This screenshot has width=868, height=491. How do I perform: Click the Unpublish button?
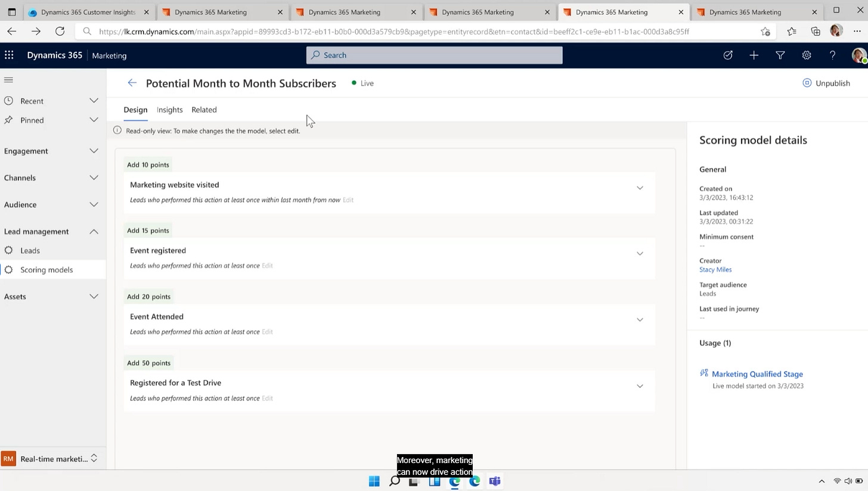(826, 83)
